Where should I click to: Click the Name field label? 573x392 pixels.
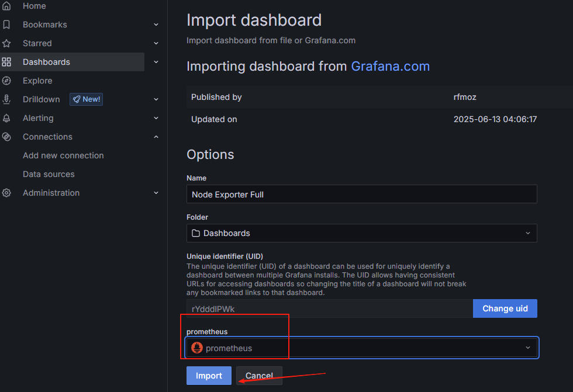(x=196, y=178)
